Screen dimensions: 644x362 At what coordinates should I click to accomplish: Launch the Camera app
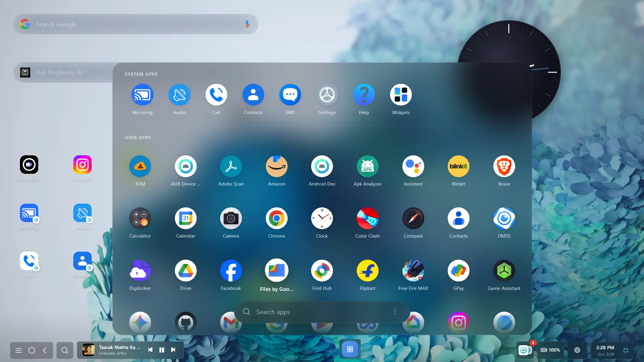[x=231, y=218]
